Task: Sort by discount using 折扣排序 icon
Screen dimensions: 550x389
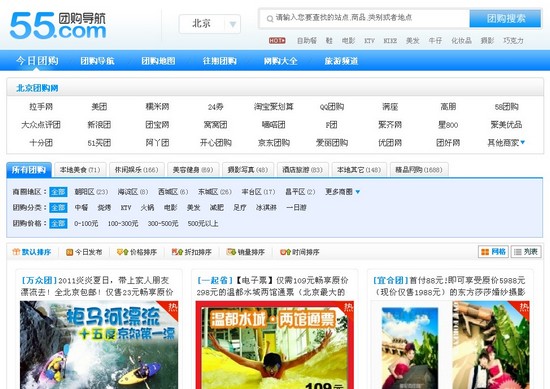Action: (177, 252)
